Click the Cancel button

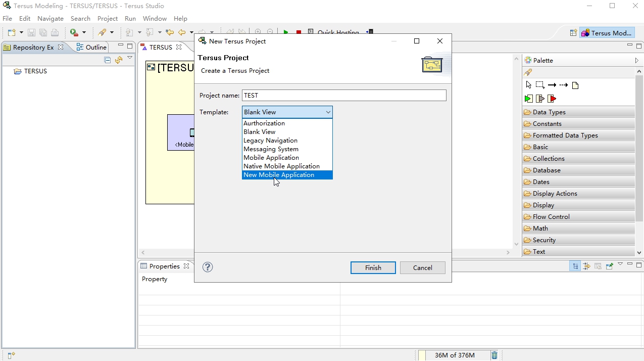tap(422, 267)
